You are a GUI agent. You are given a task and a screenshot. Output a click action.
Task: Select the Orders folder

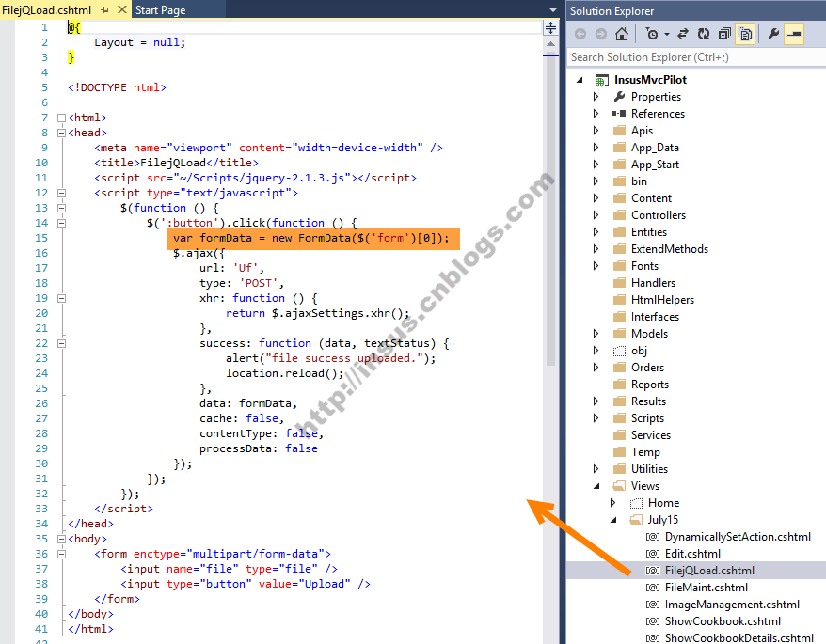pos(647,368)
